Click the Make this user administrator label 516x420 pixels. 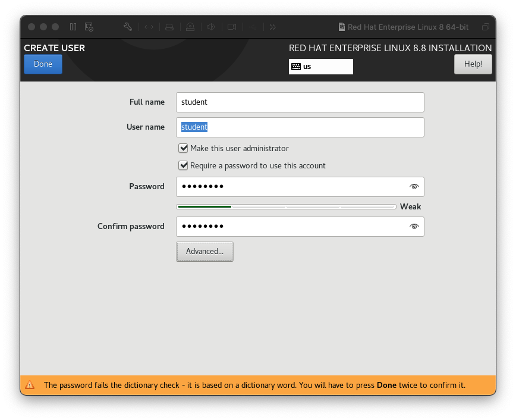tap(240, 148)
